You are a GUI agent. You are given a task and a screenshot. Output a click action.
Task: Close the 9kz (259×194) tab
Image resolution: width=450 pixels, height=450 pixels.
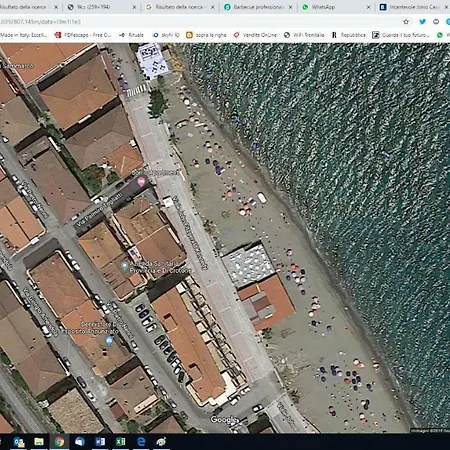coord(134,7)
